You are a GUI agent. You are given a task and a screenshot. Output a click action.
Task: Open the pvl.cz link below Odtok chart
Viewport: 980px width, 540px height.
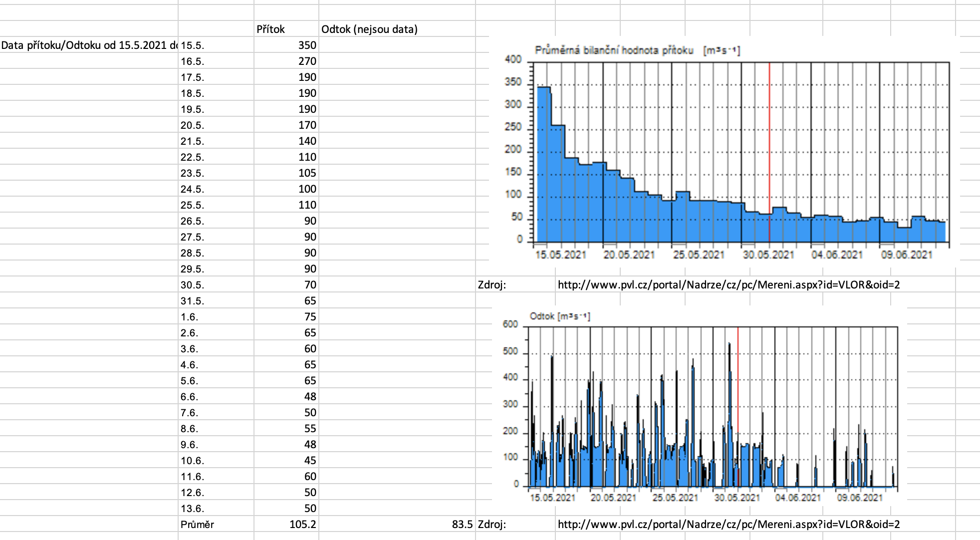click(728, 524)
